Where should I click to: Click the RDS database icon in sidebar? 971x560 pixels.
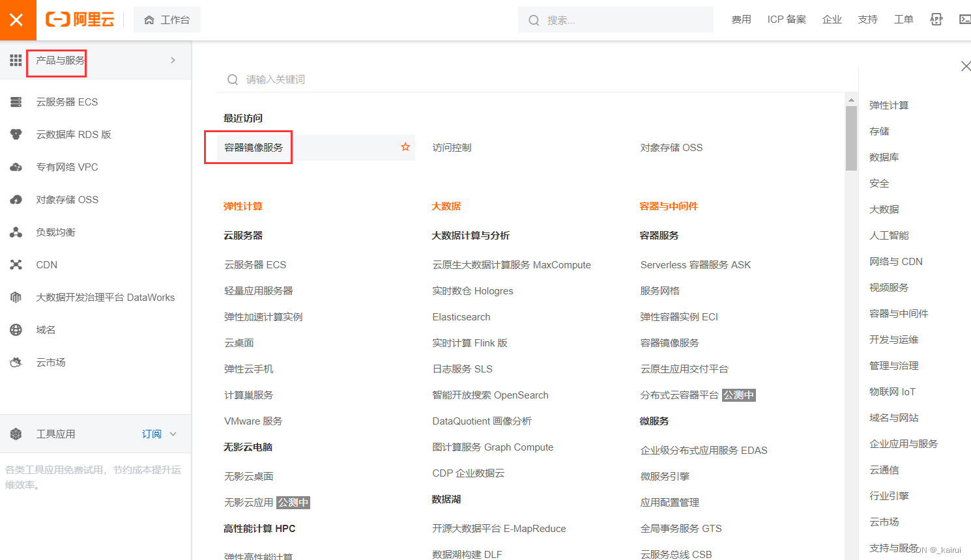(x=16, y=135)
